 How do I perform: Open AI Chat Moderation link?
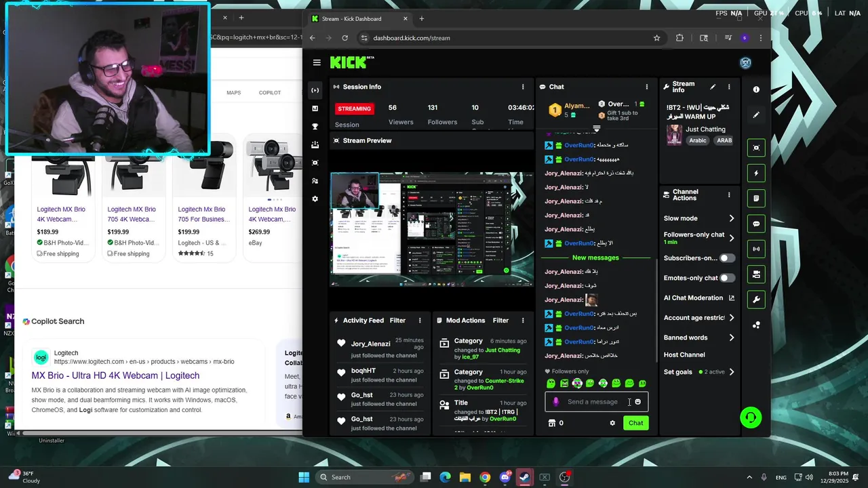(x=699, y=298)
